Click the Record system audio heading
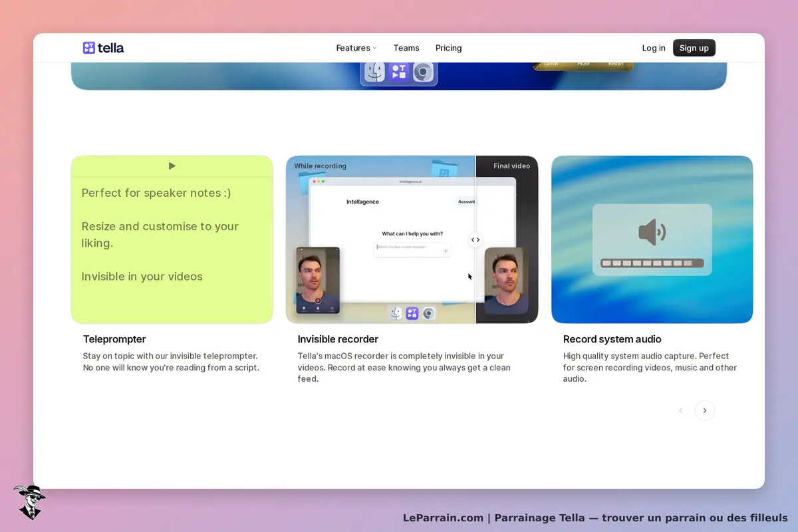The height and width of the screenshot is (532, 798). pyautogui.click(x=612, y=339)
